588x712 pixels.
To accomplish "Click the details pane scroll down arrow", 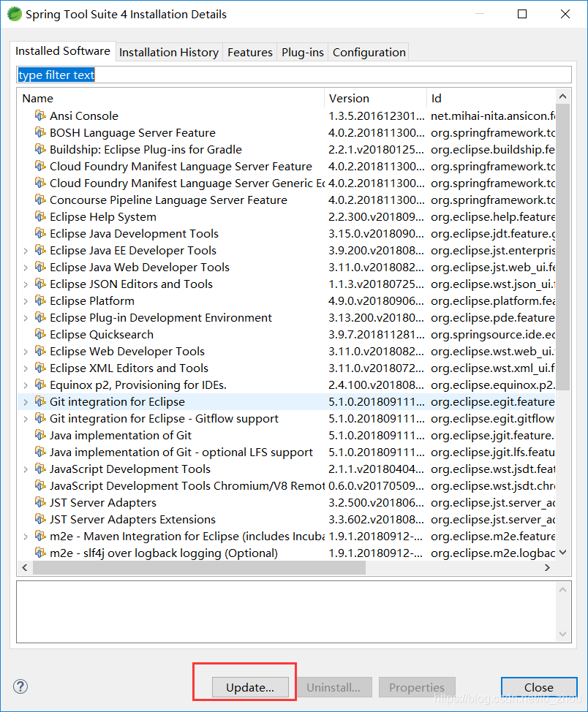I will (x=562, y=634).
